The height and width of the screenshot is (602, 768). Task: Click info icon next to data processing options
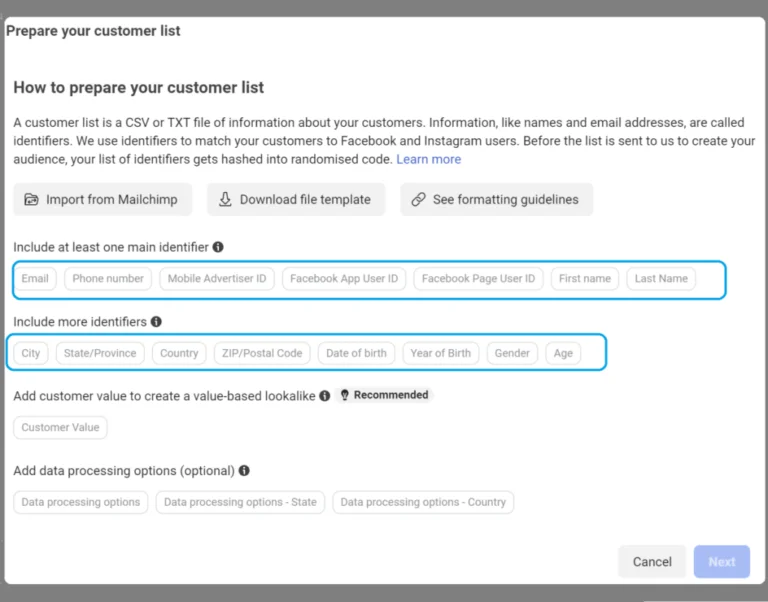(244, 471)
